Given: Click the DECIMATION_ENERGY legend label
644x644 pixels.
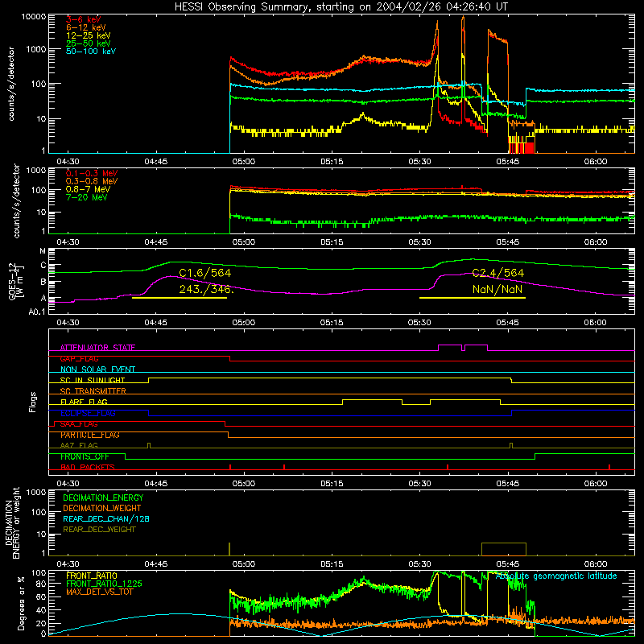Looking at the screenshot, I should pos(103,497).
